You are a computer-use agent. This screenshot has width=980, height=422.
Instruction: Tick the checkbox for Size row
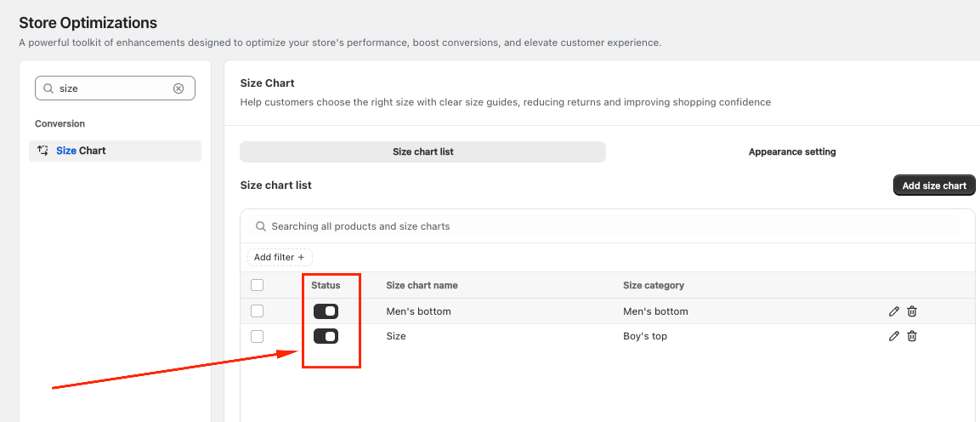pos(258,336)
